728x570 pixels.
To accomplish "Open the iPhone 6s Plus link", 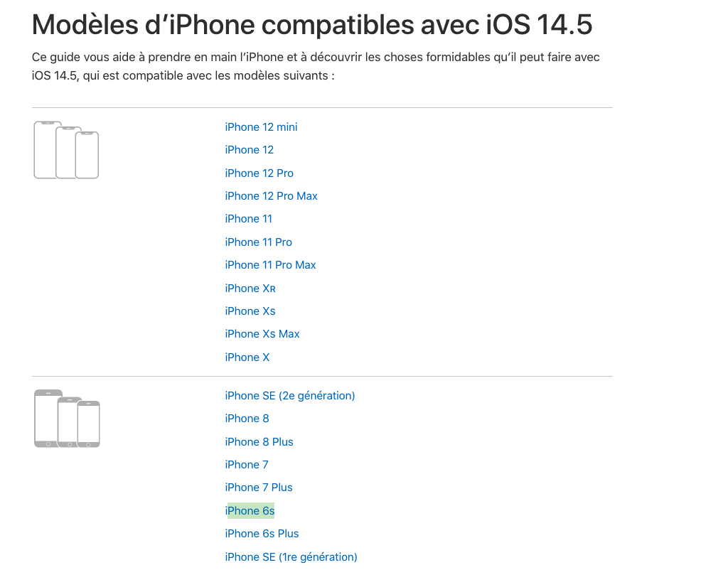I will pos(262,534).
